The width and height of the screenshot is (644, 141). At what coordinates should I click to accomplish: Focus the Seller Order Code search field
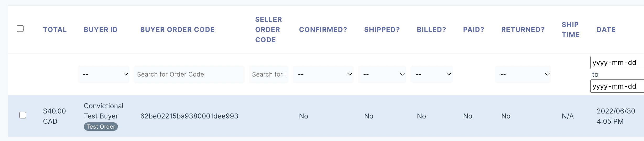(269, 74)
